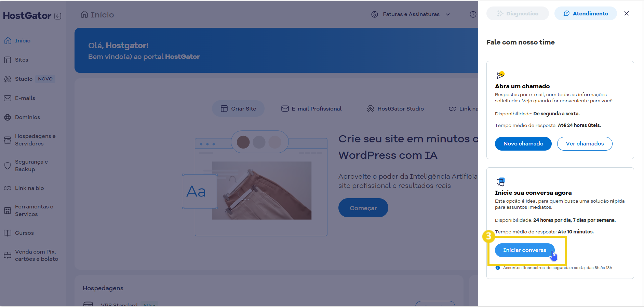Click the gray middle color circle in illustration
644x307 pixels.
[259, 142]
